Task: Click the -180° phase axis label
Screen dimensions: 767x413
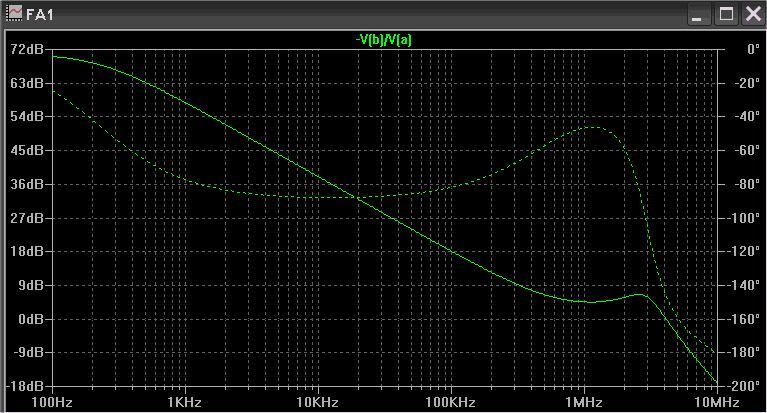Action: click(x=744, y=352)
